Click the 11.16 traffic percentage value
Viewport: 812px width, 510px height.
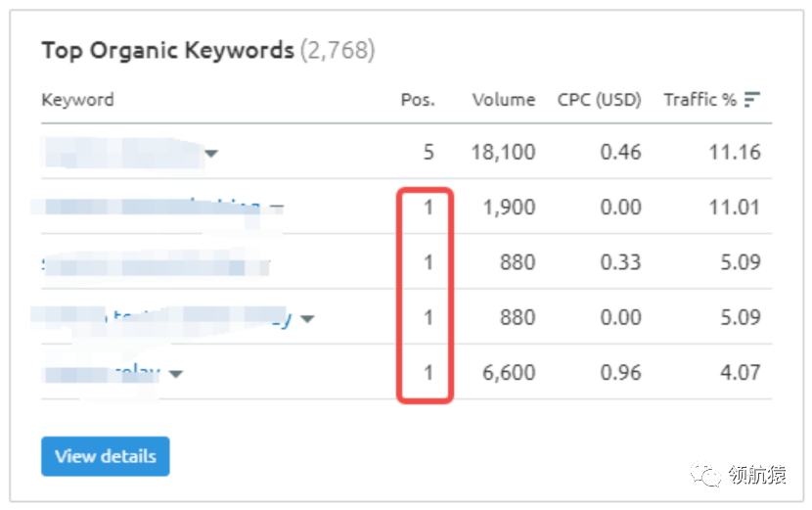[x=734, y=153]
